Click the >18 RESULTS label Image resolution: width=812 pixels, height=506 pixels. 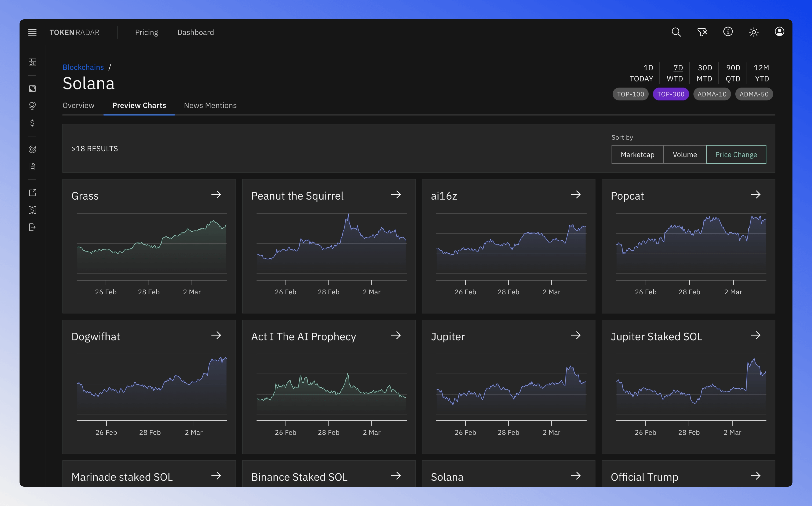pos(95,149)
